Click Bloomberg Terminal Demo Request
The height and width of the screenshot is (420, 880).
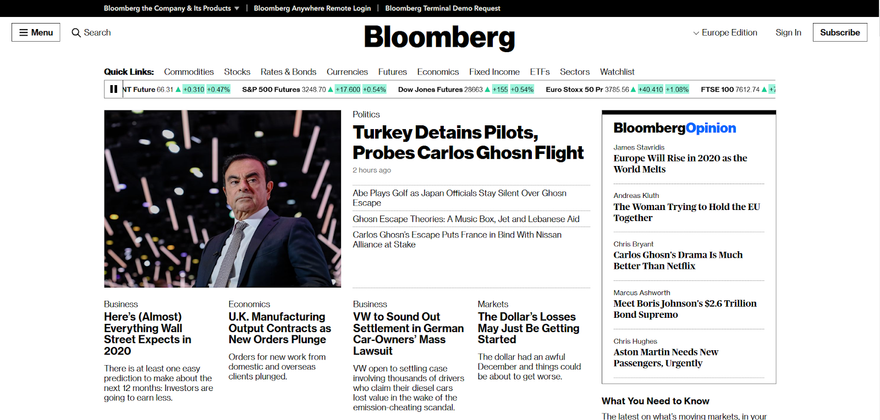443,8
